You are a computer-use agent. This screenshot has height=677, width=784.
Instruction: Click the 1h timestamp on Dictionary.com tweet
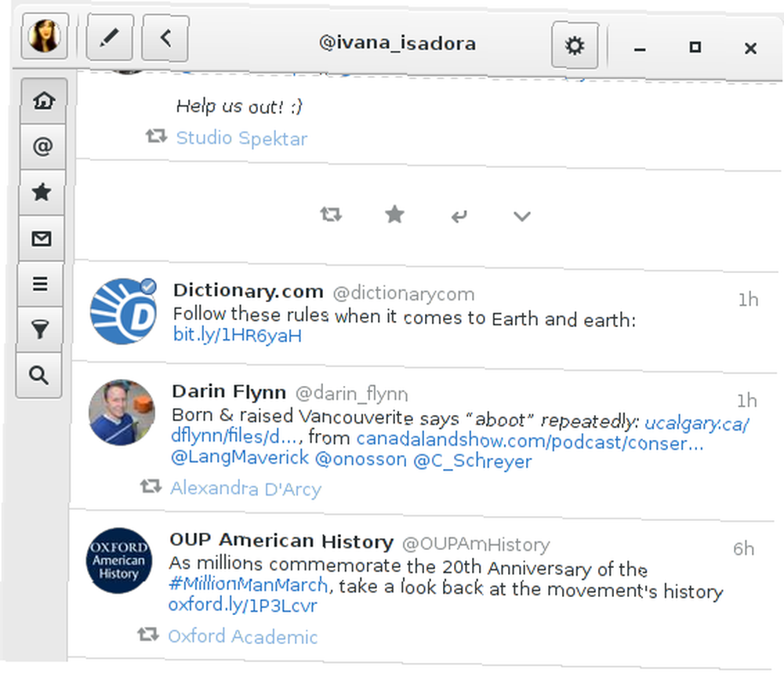click(748, 300)
